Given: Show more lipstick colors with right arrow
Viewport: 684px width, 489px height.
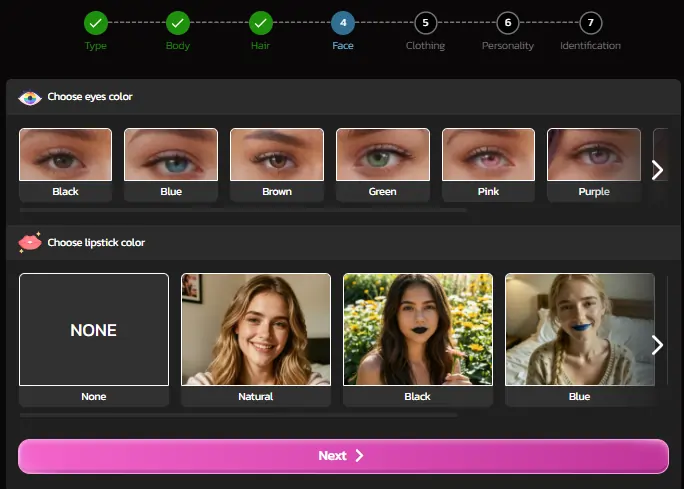Looking at the screenshot, I should tap(657, 345).
